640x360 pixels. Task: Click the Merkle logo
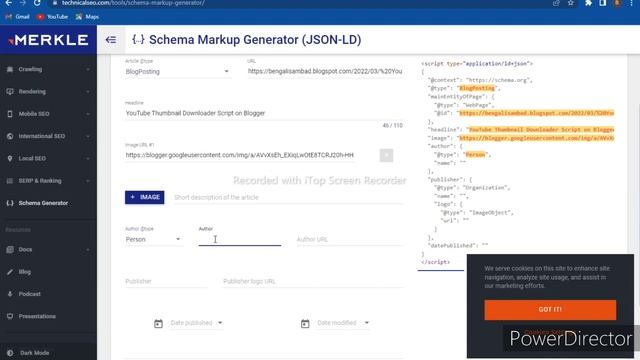[x=48, y=40]
